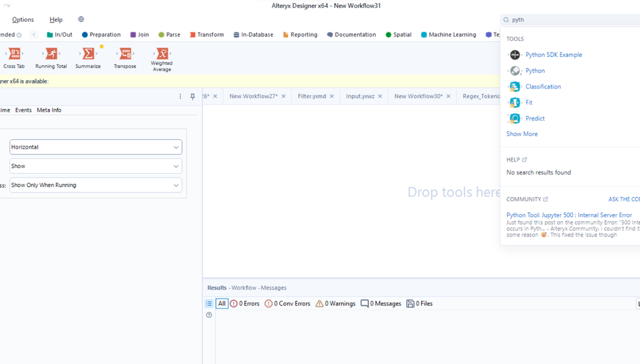This screenshot has height=364, width=640.
Task: Click the results help question icon
Action: coord(209,315)
